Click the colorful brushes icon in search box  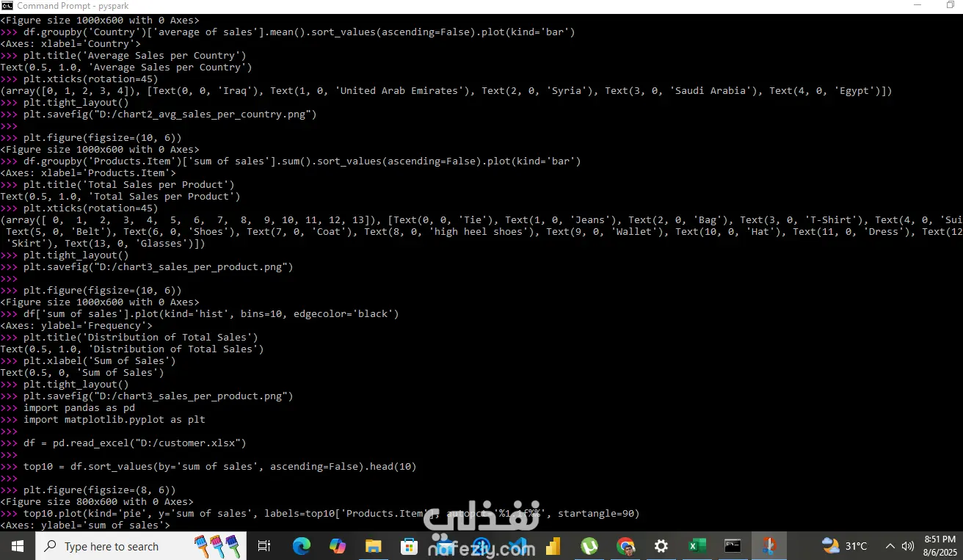click(x=217, y=546)
